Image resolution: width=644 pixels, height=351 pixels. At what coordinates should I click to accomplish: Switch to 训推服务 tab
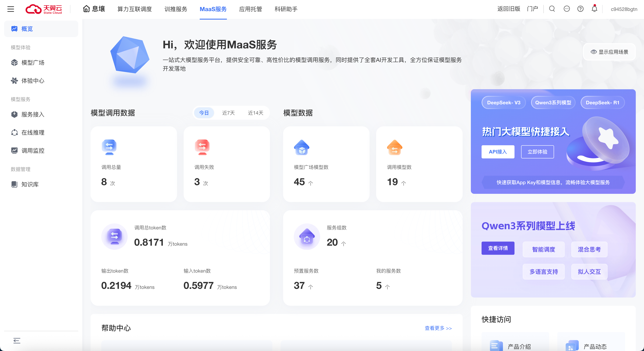pyautogui.click(x=176, y=9)
